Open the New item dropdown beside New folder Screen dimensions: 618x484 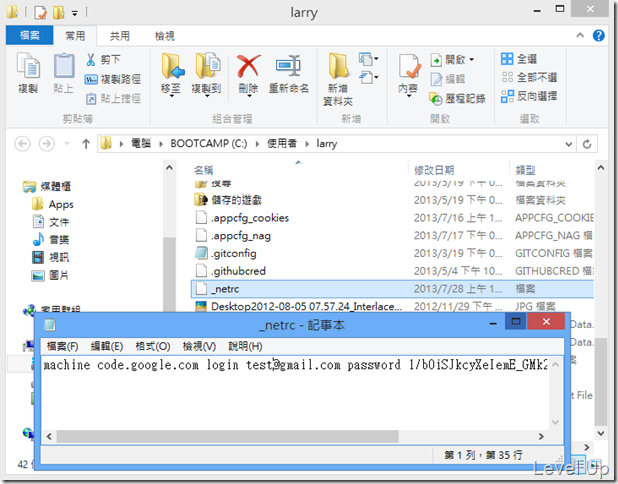(369, 59)
